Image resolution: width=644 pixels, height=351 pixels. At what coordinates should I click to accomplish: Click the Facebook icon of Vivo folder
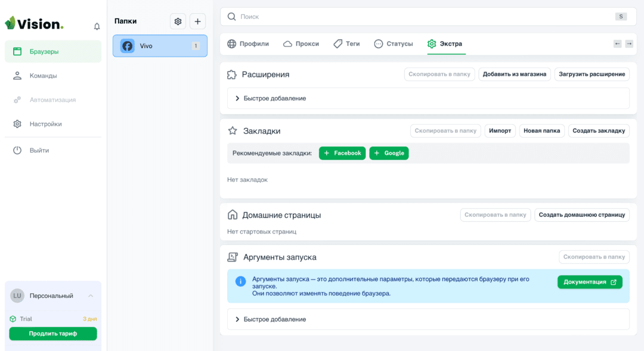click(128, 45)
